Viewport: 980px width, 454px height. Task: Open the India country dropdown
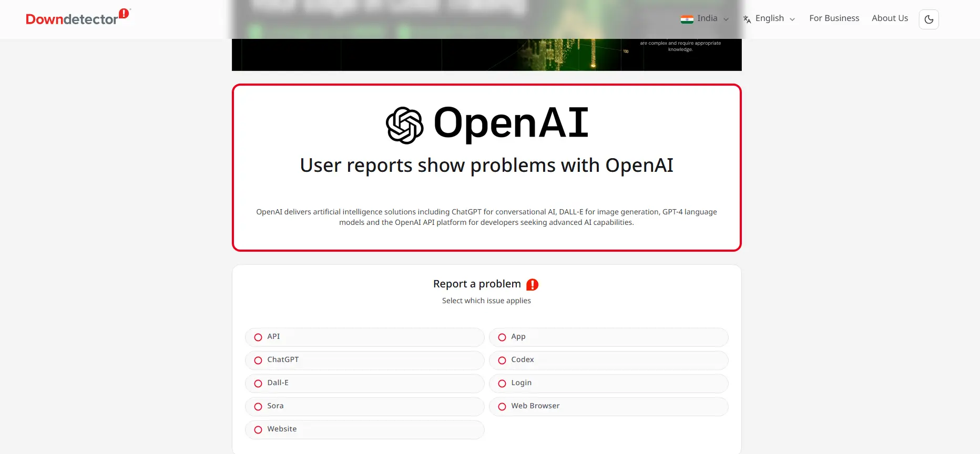point(705,19)
